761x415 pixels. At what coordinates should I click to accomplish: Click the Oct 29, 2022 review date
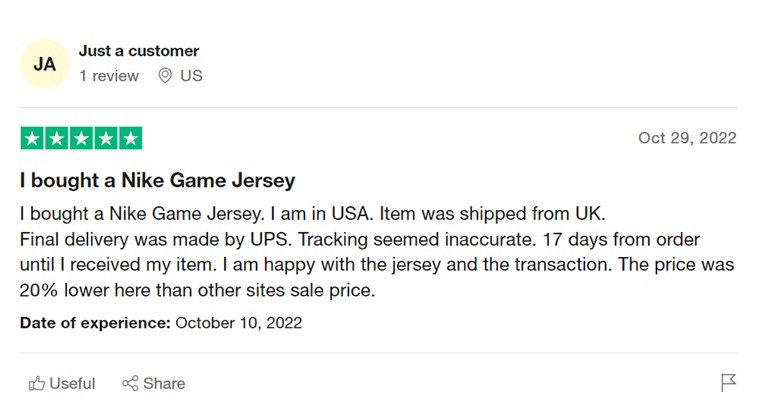coord(687,138)
